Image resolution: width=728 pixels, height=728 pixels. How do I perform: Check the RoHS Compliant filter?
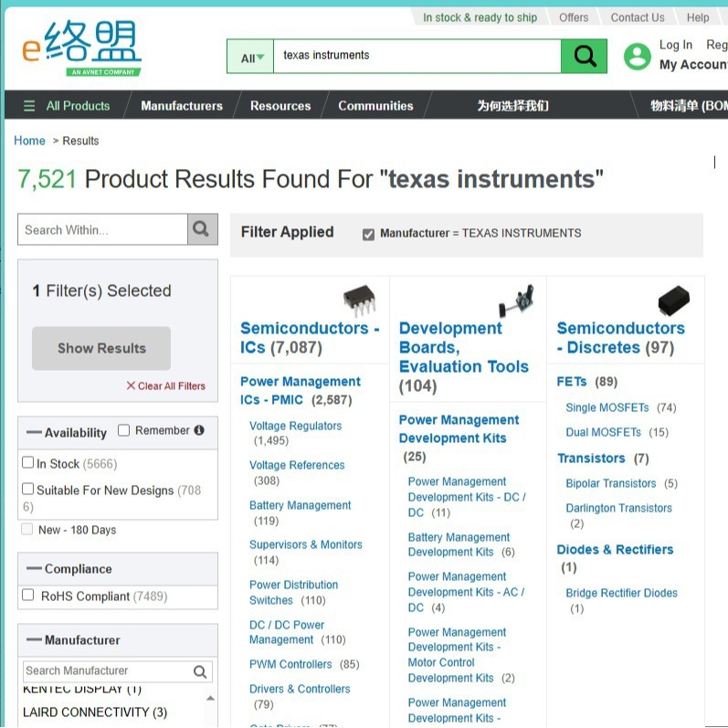[27, 596]
